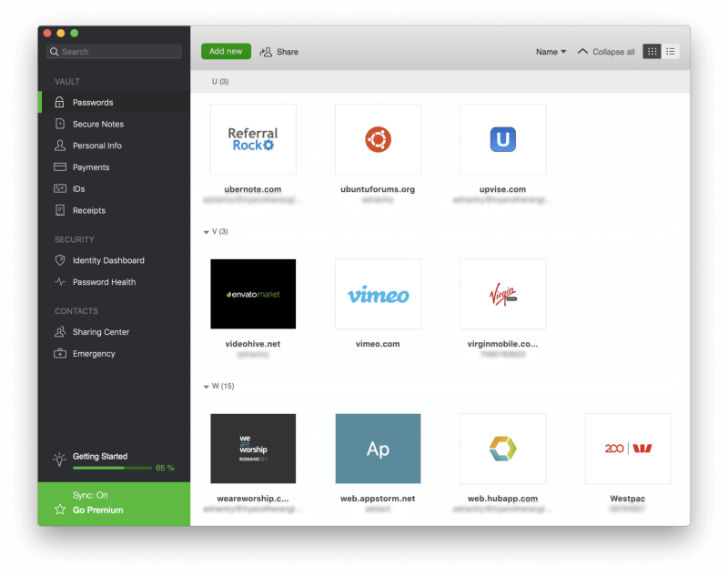This screenshot has width=728, height=576.
Task: Click the Payments credit card icon
Action: click(x=59, y=167)
